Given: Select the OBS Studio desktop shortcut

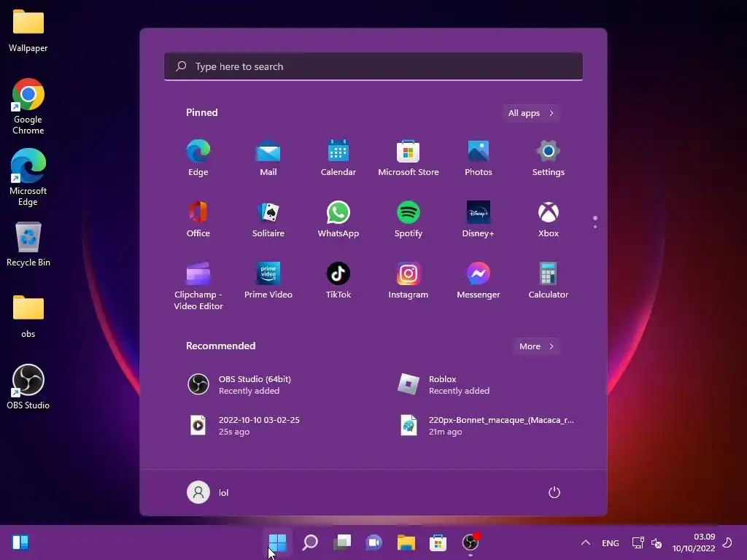Looking at the screenshot, I should pos(28,387).
